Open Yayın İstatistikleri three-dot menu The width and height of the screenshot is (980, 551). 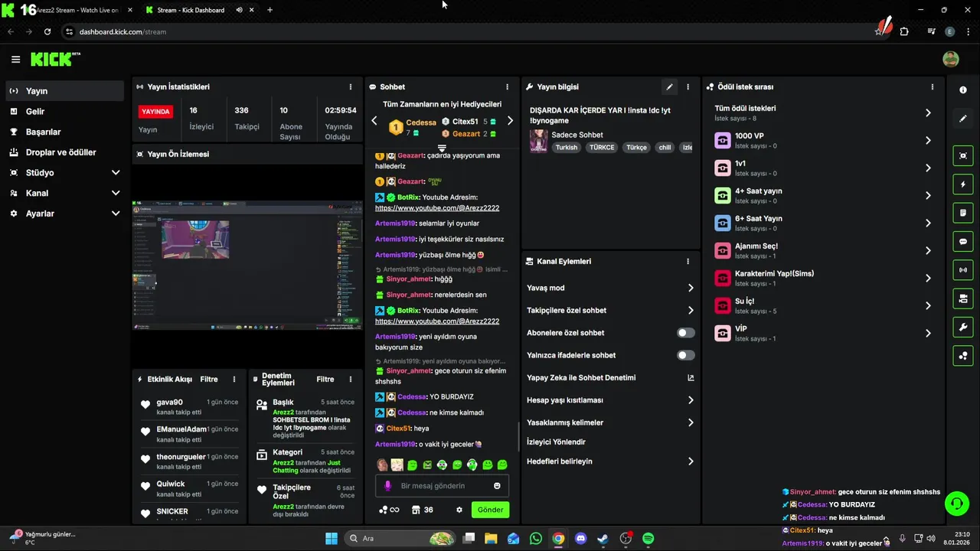click(x=351, y=86)
